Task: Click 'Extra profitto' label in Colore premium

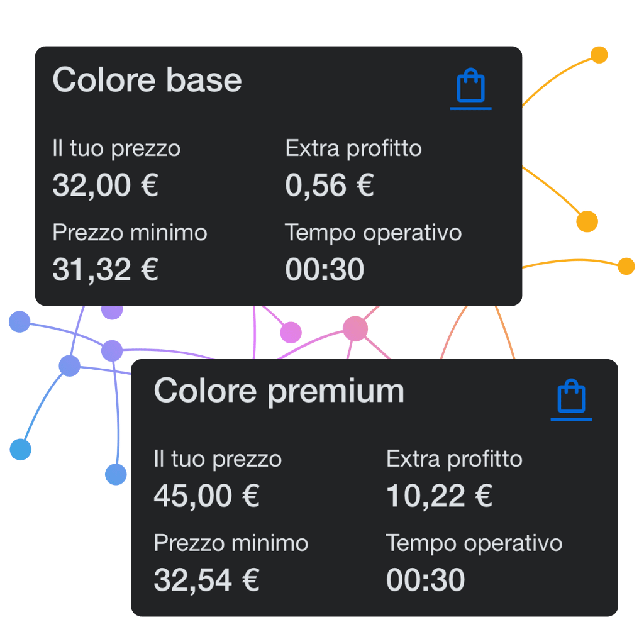Action: point(454,459)
